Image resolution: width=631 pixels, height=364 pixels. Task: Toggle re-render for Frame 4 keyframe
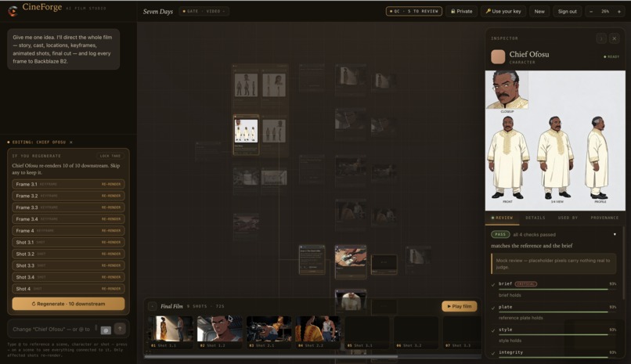pyautogui.click(x=68, y=231)
